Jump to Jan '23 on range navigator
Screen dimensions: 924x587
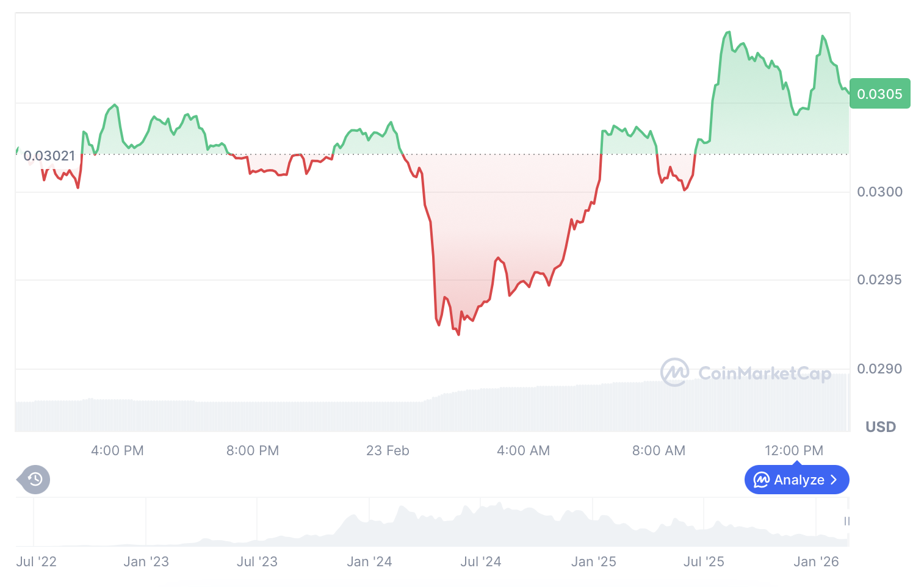pos(146,562)
